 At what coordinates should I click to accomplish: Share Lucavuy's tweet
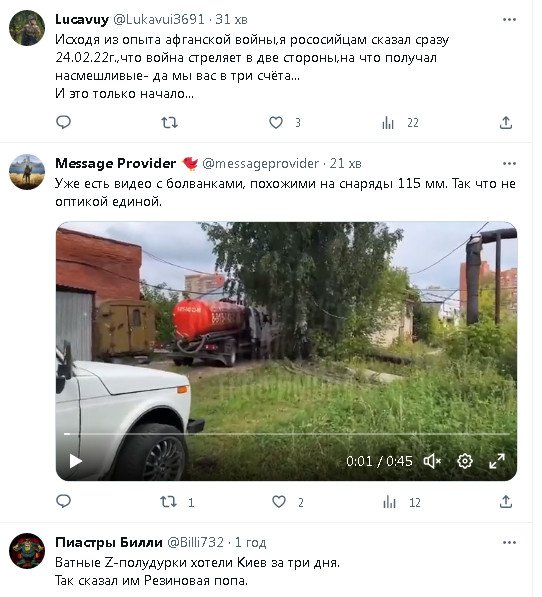click(505, 123)
